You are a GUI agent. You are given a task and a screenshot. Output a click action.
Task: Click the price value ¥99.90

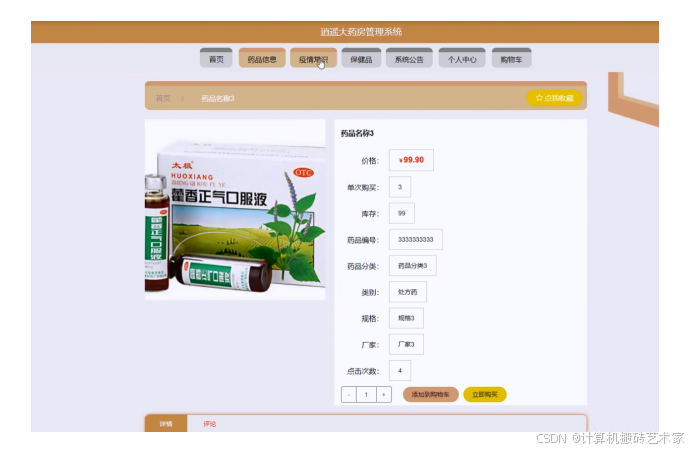tap(411, 160)
